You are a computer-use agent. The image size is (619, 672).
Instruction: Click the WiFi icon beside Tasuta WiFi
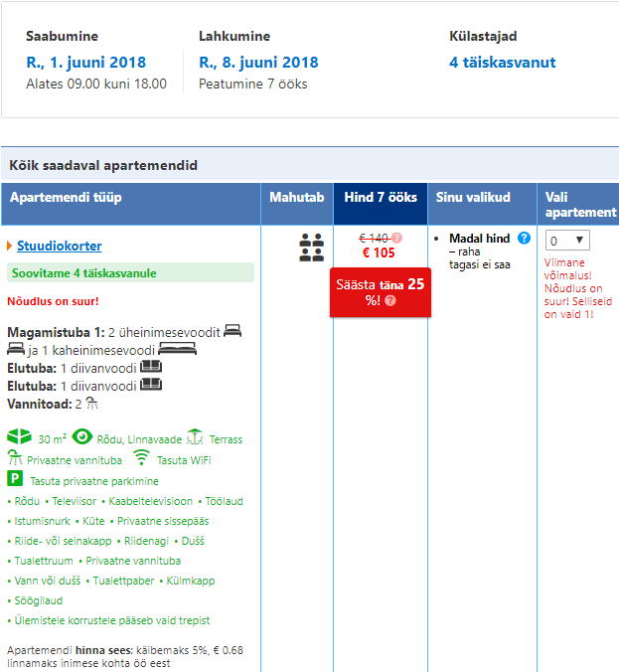coord(141,457)
